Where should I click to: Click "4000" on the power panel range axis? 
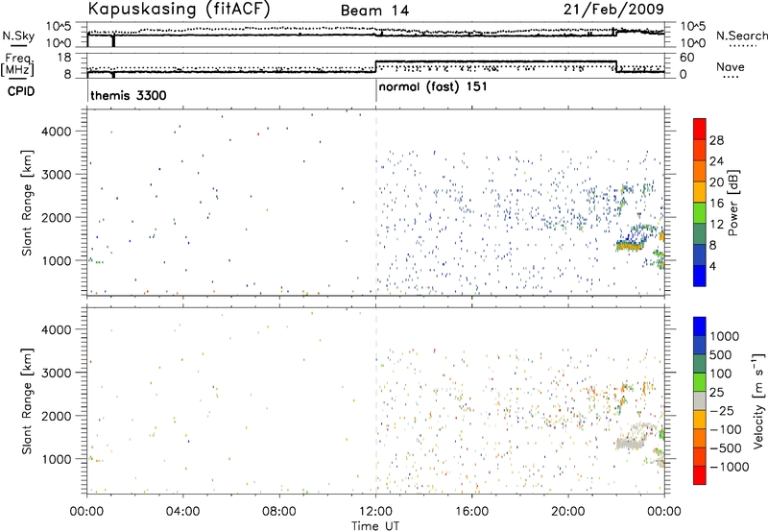point(56,132)
